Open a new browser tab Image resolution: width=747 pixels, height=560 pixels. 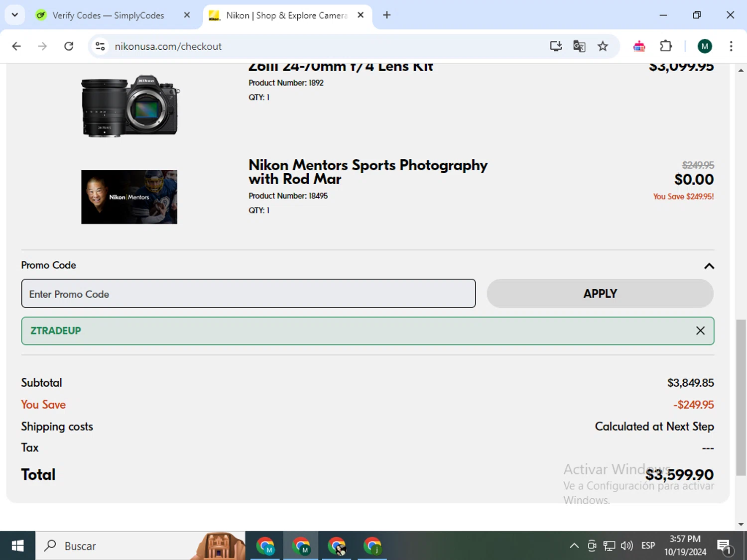(386, 15)
